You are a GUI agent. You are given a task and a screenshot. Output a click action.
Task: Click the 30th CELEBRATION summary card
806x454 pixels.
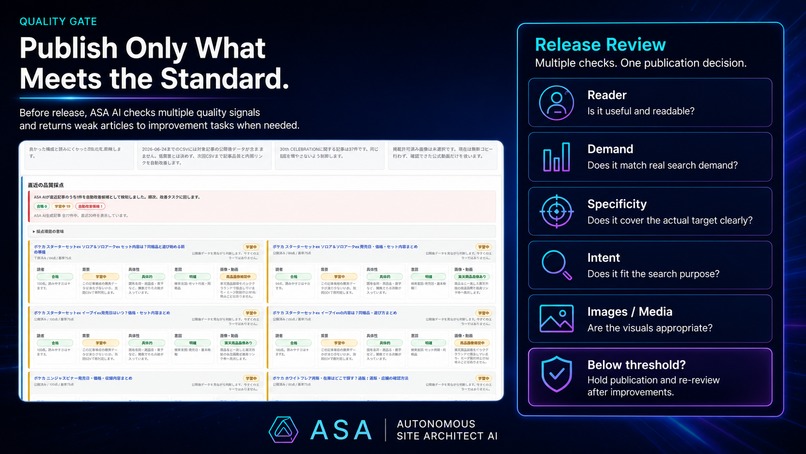[x=329, y=156]
